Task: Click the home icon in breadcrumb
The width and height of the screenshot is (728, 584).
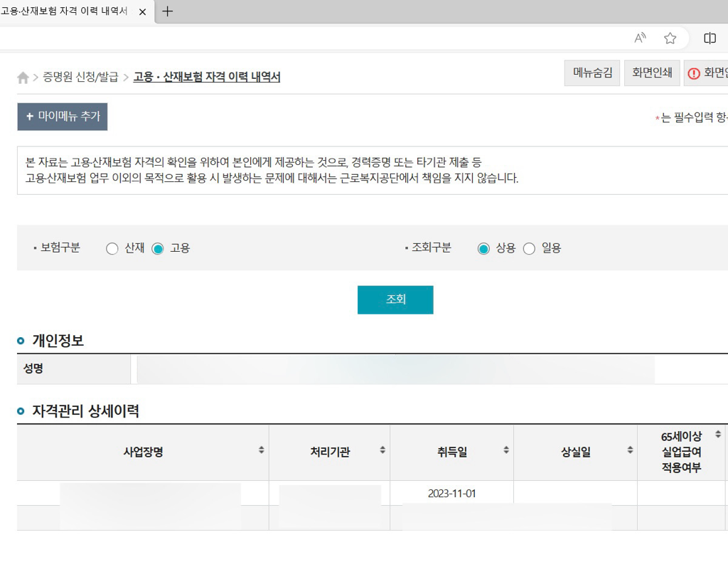Action: 23,78
